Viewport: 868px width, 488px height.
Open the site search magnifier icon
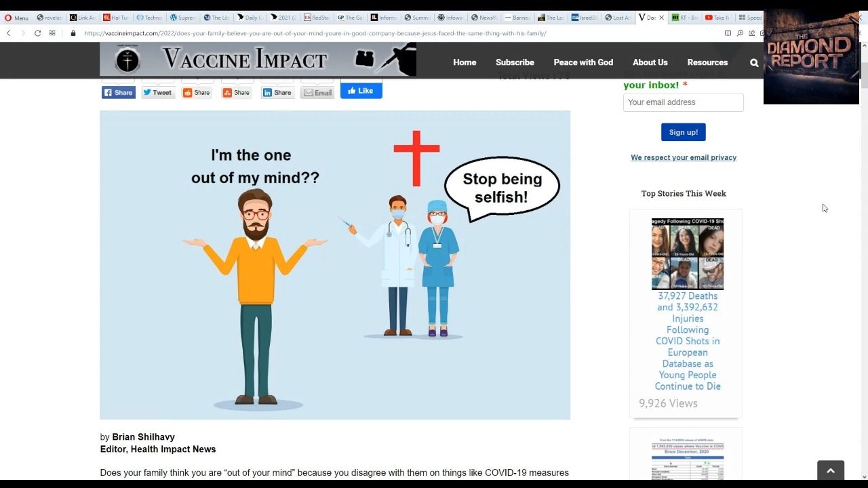(x=754, y=62)
